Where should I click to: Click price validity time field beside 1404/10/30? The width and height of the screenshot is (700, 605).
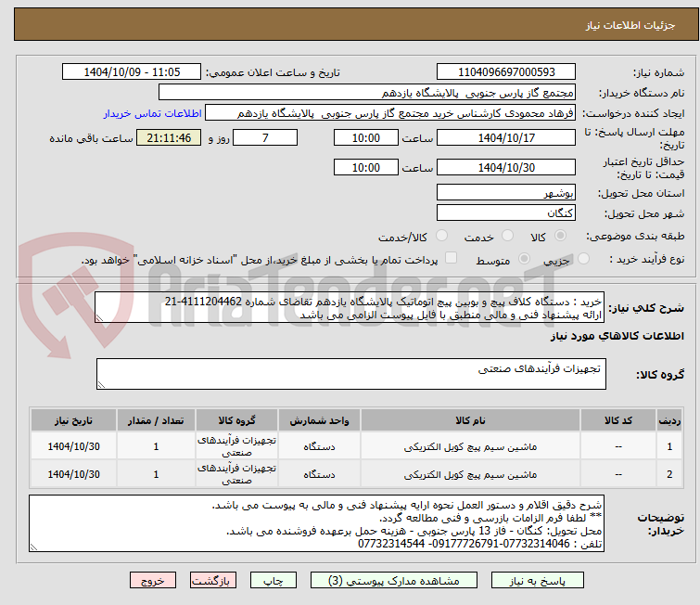coord(365,167)
